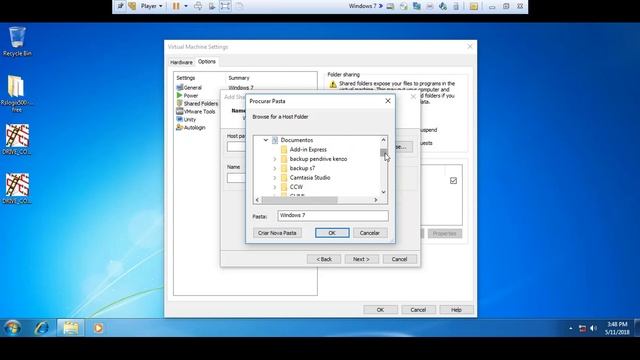Click the sound card device icon
The image size is (640, 360).
[x=443, y=6]
